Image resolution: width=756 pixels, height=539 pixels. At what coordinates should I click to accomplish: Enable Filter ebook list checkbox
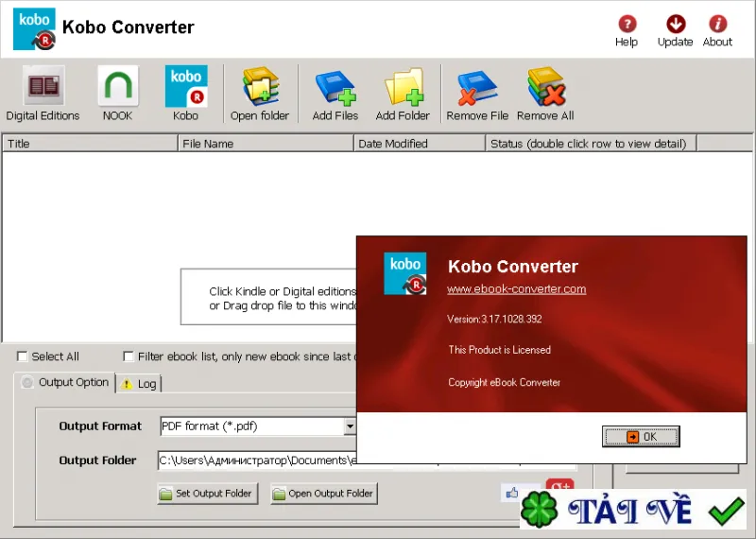point(129,356)
